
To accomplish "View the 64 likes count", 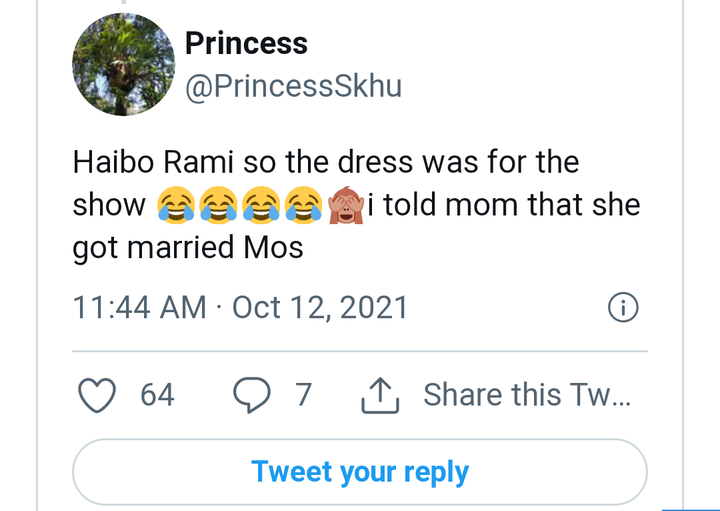I will pyautogui.click(x=157, y=395).
